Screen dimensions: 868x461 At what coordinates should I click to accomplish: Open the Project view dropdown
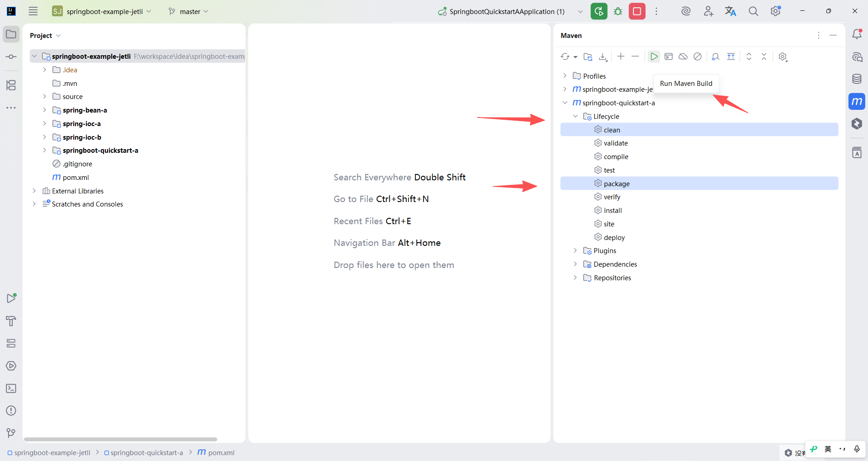(45, 36)
